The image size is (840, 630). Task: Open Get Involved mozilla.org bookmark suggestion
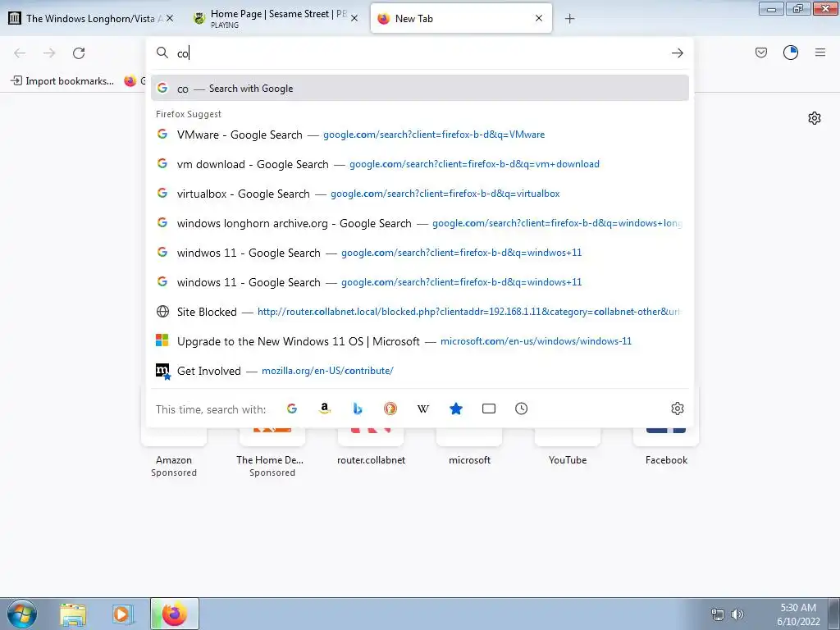click(x=419, y=371)
